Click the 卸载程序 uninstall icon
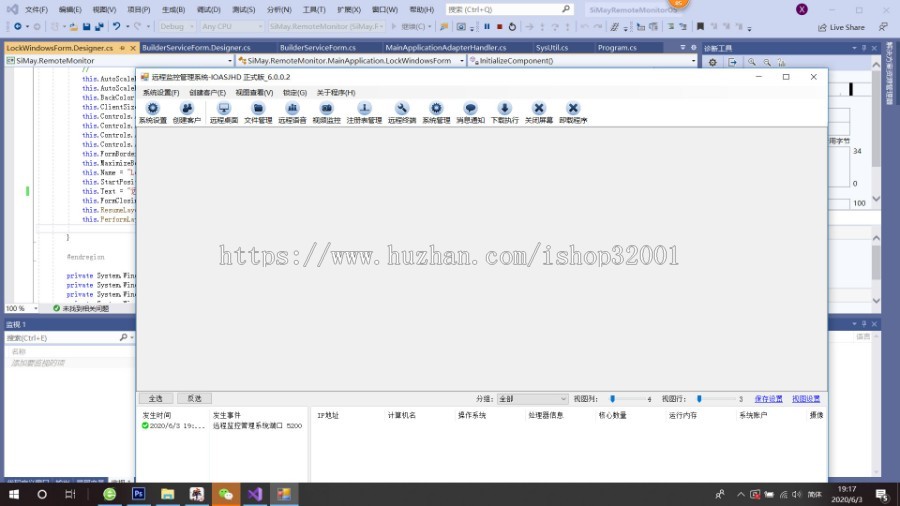This screenshot has width=900, height=506. pos(573,112)
